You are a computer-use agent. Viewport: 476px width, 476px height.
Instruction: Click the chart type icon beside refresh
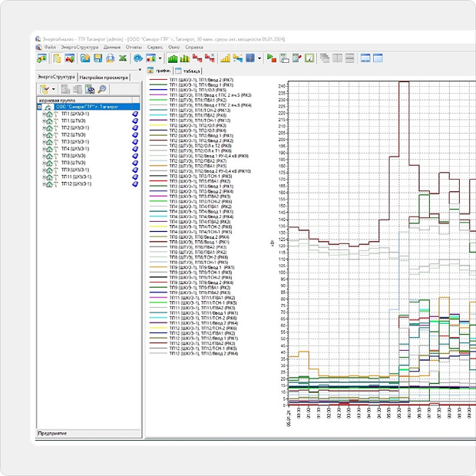click(x=151, y=58)
